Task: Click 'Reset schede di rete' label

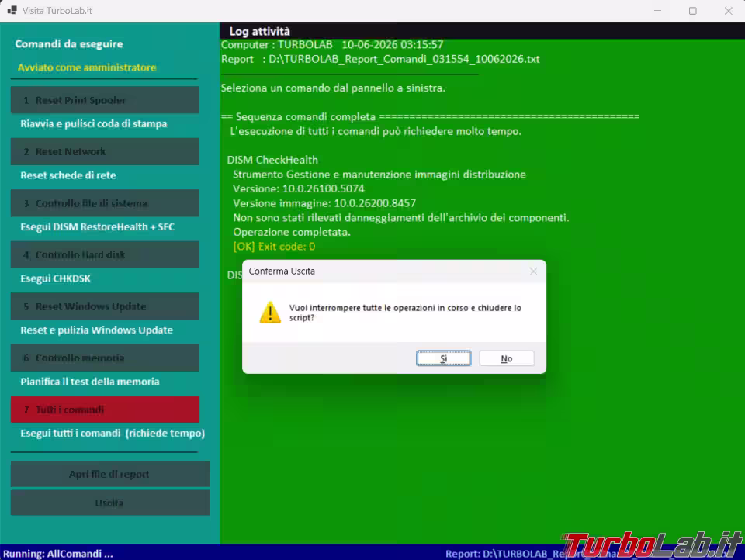Action: (68, 175)
